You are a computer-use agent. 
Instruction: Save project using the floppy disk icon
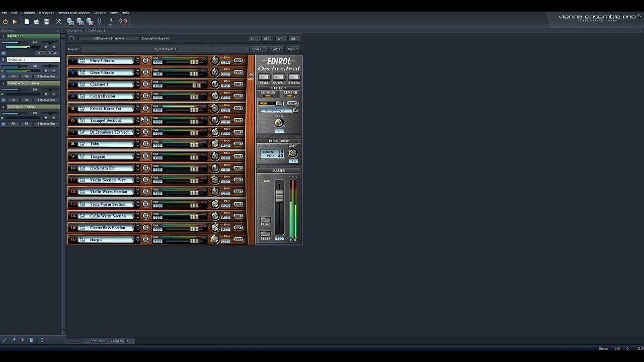coord(46,22)
